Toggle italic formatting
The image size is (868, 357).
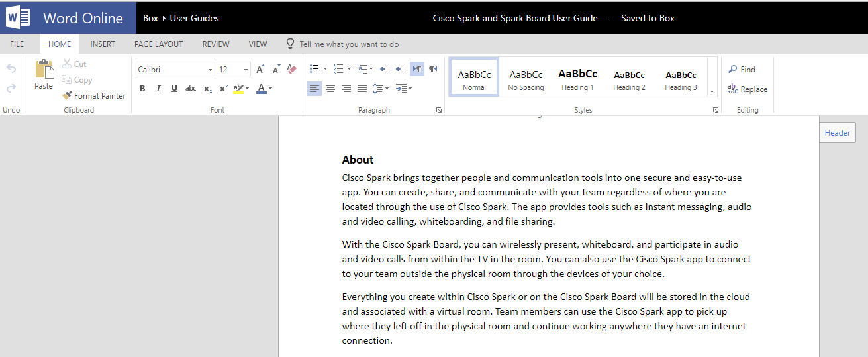tap(158, 89)
